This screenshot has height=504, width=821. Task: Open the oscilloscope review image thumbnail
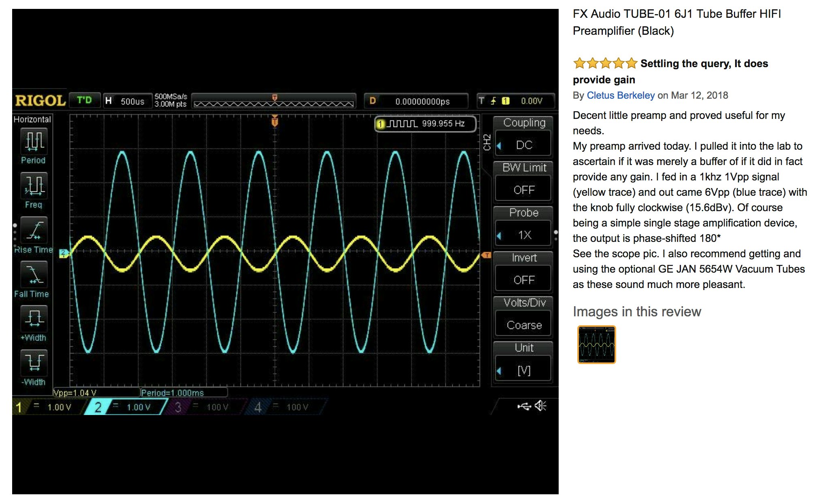596,345
